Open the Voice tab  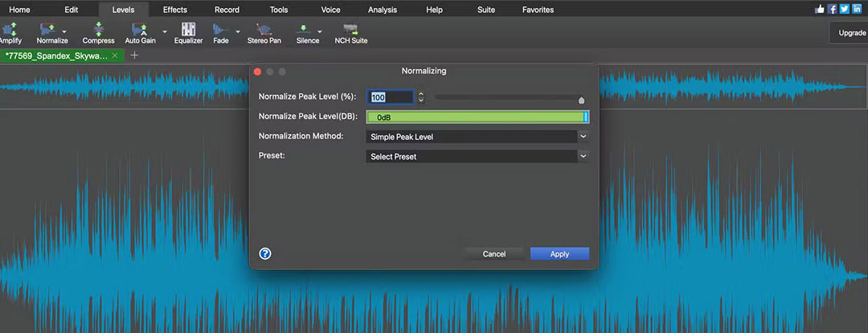(x=330, y=10)
